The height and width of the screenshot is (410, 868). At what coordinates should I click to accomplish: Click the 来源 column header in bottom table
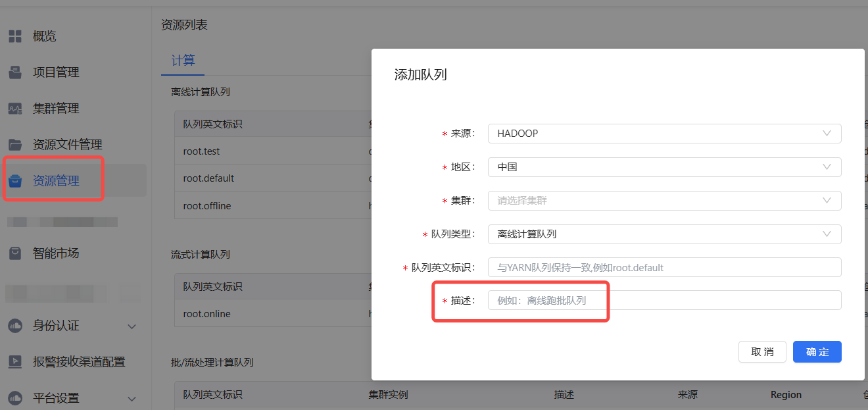coord(688,395)
